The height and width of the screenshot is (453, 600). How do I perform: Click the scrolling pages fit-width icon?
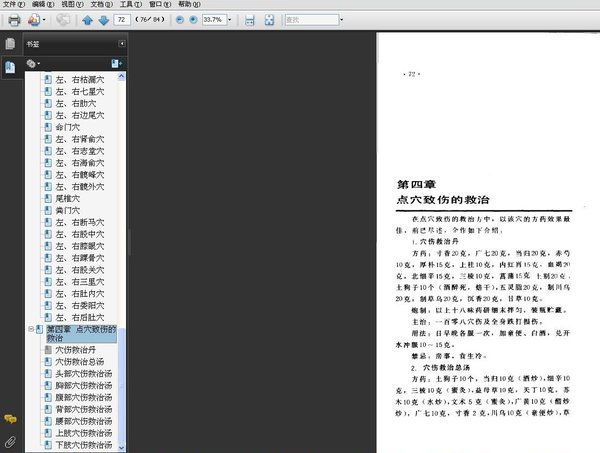[x=249, y=20]
